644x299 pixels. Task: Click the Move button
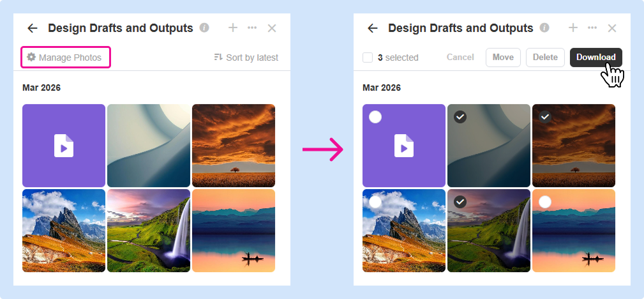tap(503, 57)
